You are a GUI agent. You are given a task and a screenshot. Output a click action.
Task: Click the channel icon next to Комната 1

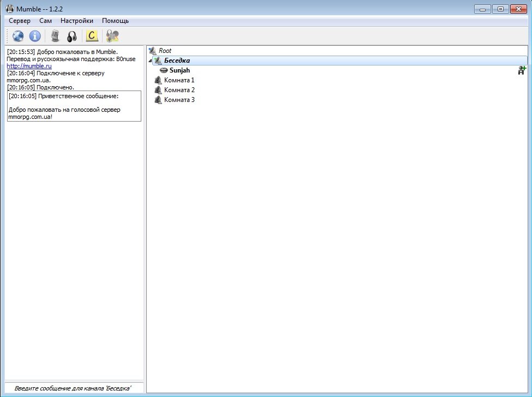[x=158, y=81]
